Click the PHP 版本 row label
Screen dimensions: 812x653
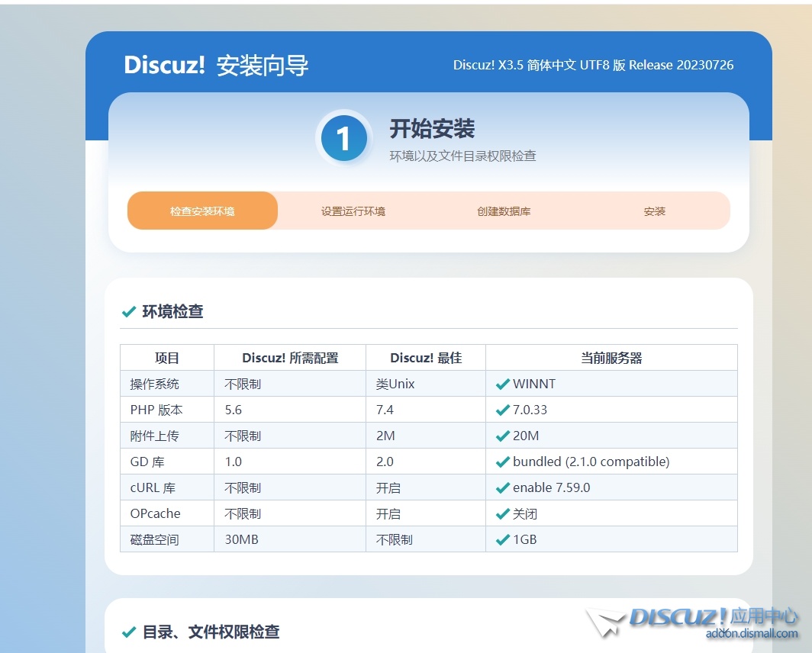(156, 410)
